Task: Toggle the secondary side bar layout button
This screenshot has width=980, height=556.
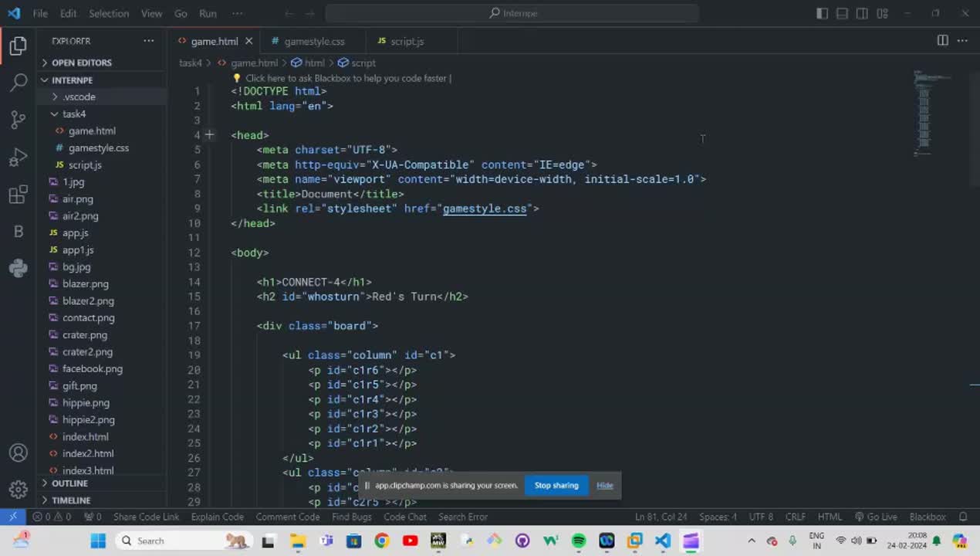Action: coord(862,13)
